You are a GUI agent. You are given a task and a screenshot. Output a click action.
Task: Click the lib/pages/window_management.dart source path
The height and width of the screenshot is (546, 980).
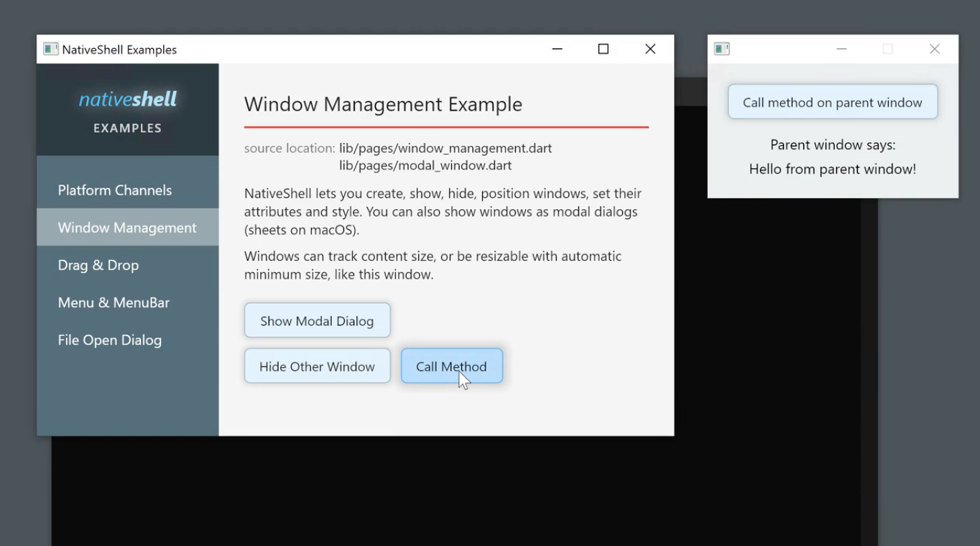pyautogui.click(x=445, y=148)
